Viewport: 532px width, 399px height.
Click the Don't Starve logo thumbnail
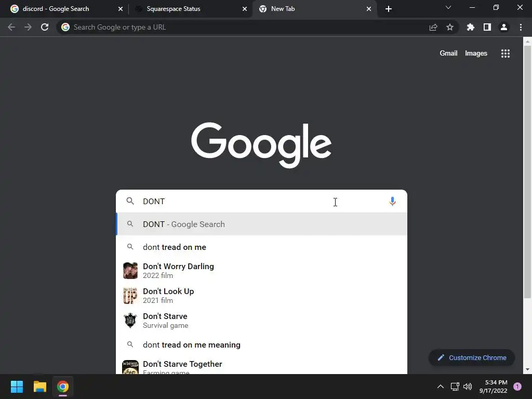coord(130,320)
